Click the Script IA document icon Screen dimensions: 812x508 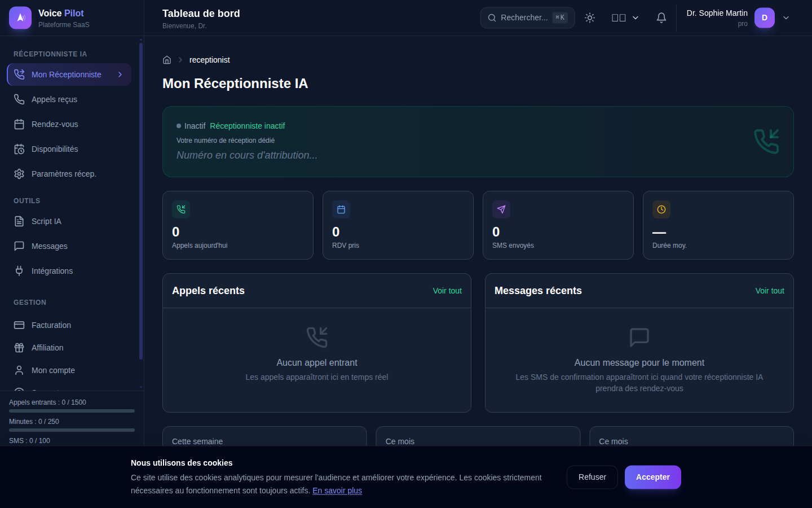(x=19, y=221)
